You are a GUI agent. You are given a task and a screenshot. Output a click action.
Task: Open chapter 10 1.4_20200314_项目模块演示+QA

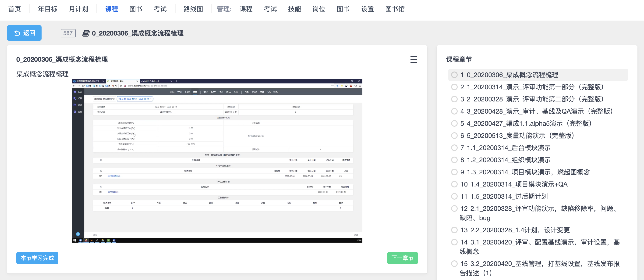point(514,184)
